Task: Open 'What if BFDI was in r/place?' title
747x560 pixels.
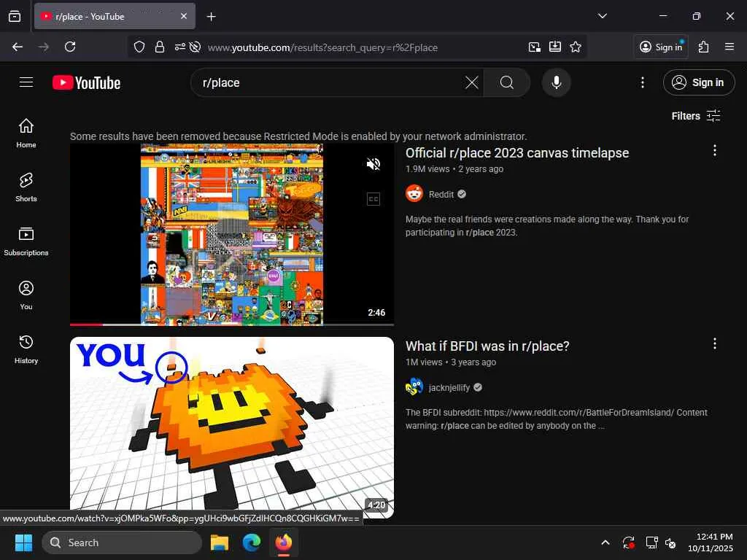Action: tap(487, 346)
